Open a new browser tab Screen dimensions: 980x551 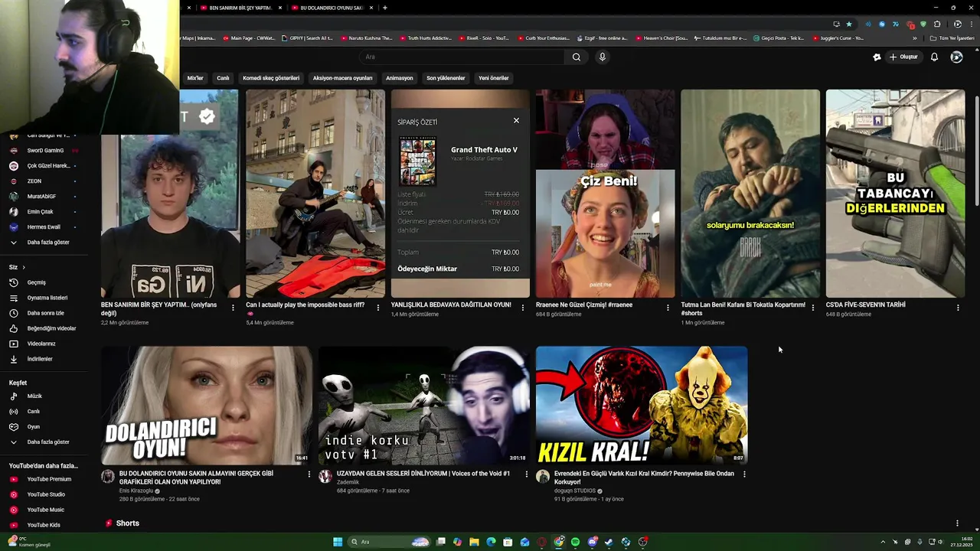pyautogui.click(x=384, y=8)
